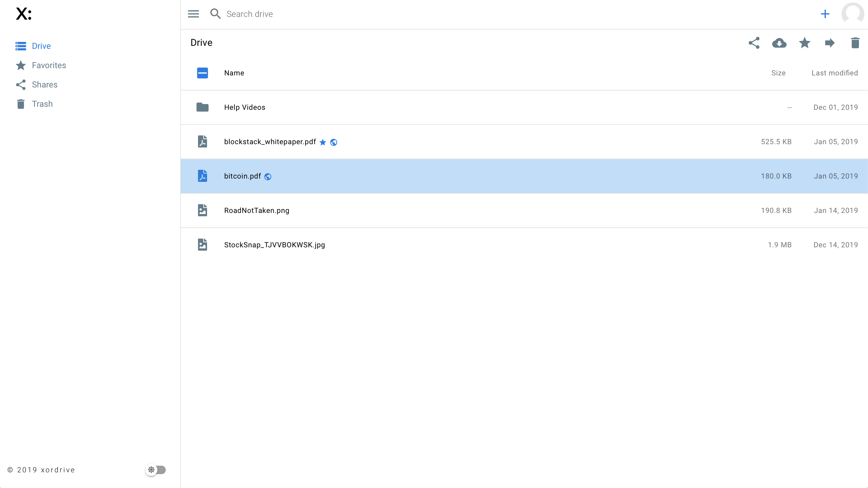The height and width of the screenshot is (488, 868).
Task: Select StockSnap_TJVVBOKWSK.jpg file
Action: tap(274, 245)
